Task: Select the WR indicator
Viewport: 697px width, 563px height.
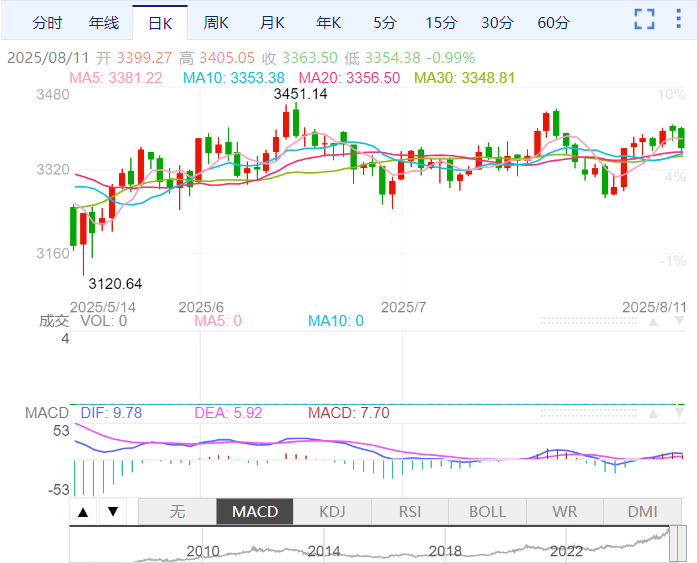Action: point(565,511)
